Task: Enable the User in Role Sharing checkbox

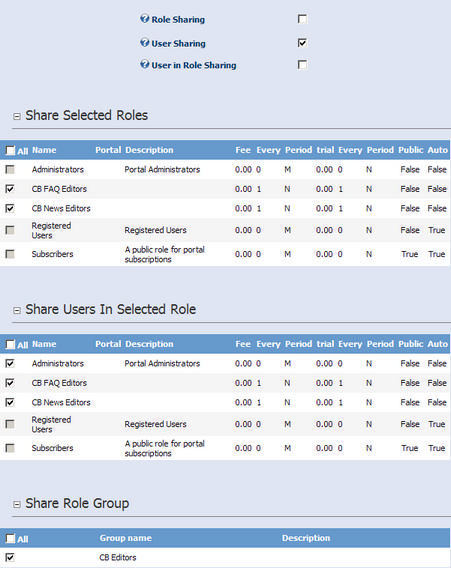Action: click(302, 64)
